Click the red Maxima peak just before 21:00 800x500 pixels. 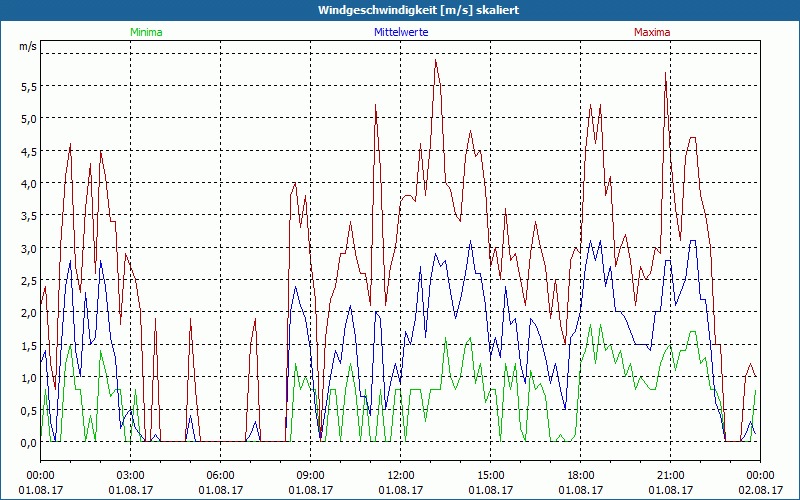point(665,73)
